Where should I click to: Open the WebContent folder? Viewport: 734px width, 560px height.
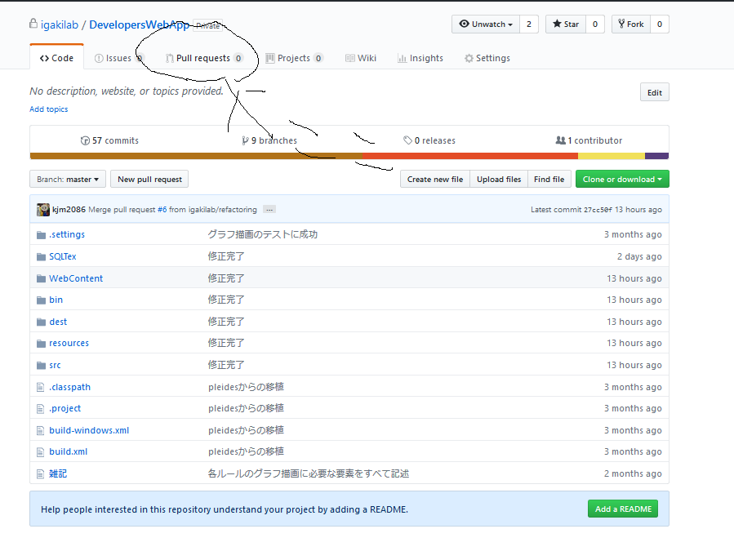click(x=76, y=278)
